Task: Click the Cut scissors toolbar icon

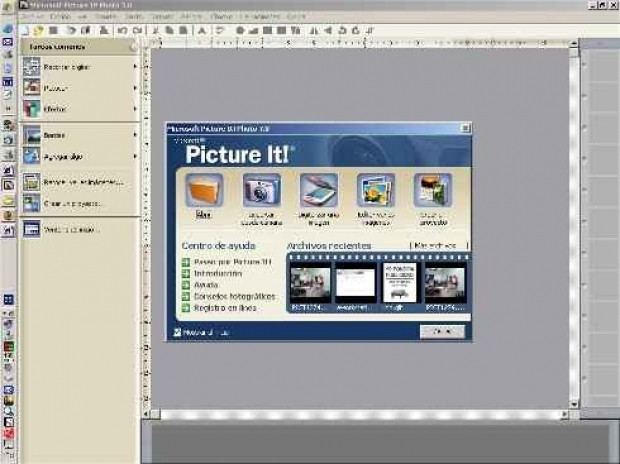Action: click(x=155, y=30)
